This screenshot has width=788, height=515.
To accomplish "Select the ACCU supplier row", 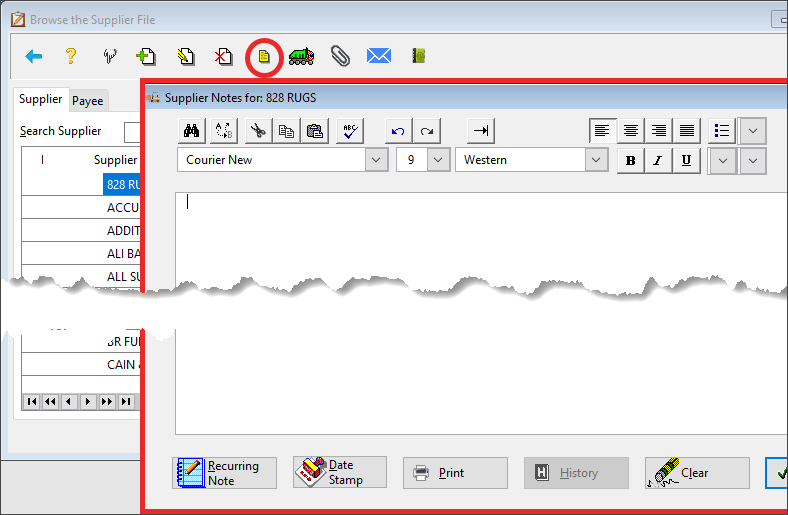I will click(81, 208).
